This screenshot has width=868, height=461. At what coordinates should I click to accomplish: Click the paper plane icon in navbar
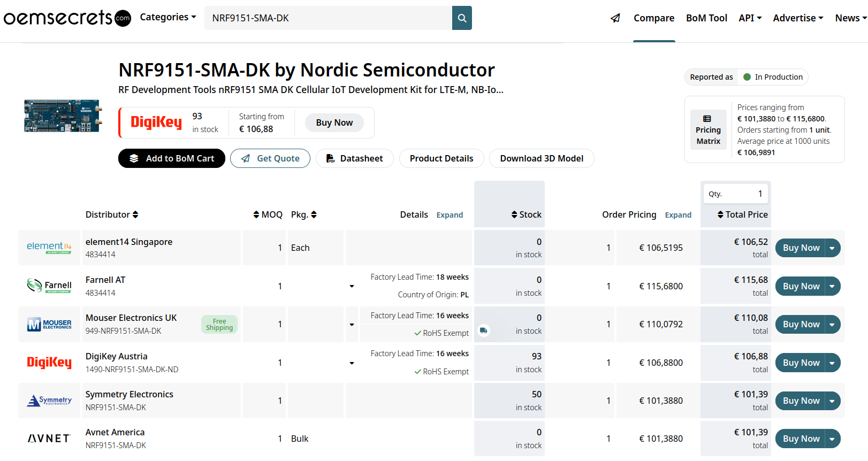pos(615,18)
